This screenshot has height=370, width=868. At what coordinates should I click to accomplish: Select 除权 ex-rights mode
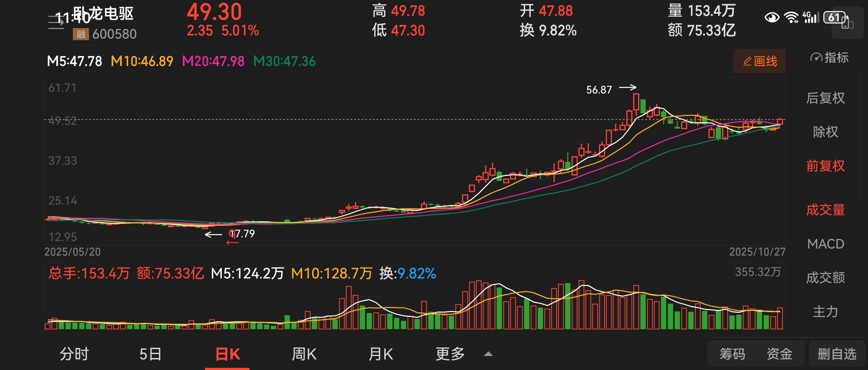pos(825,132)
